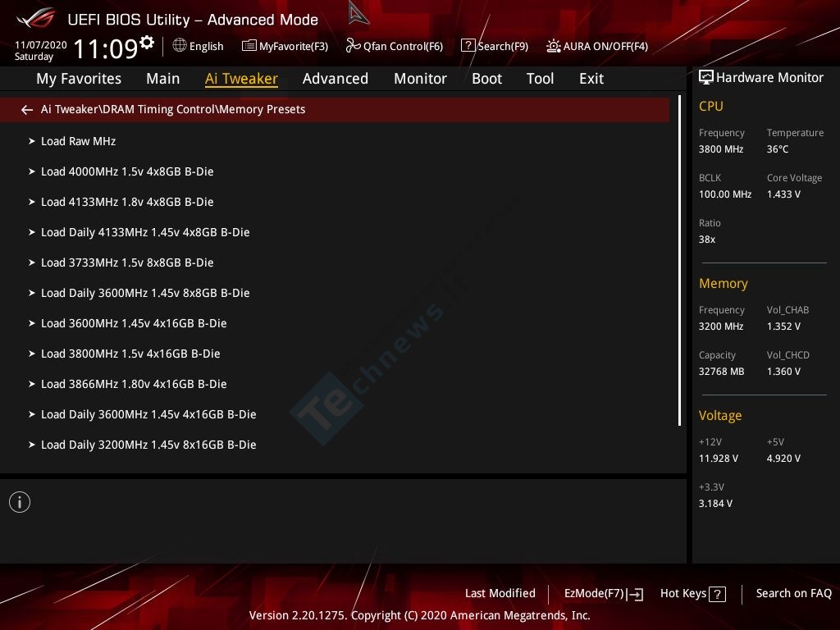The image size is (840, 630).
Task: Switch to the Monitor tab
Action: pyautogui.click(x=421, y=79)
